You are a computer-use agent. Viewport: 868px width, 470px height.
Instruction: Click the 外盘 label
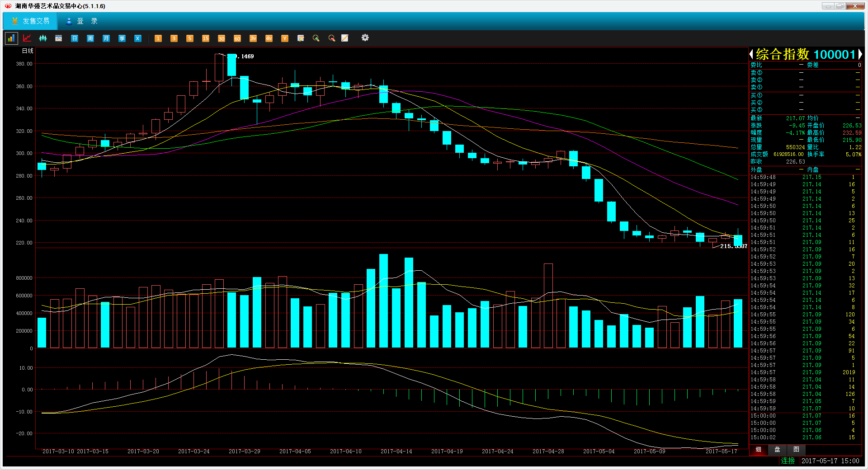tap(756, 170)
